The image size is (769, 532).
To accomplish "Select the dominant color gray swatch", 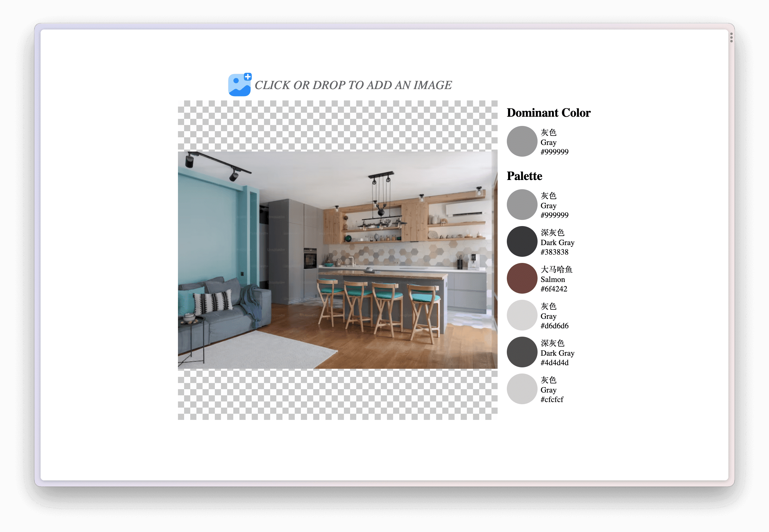I will coord(522,141).
